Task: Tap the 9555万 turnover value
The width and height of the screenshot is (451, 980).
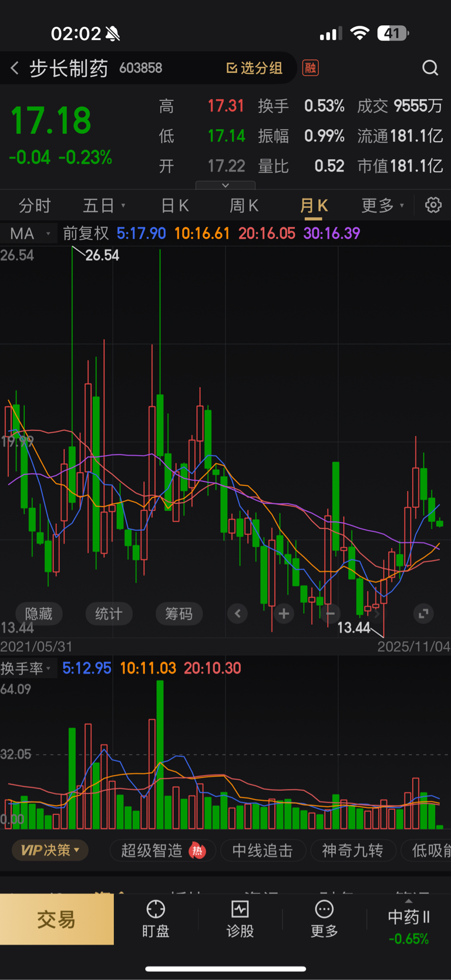Action: pos(418,106)
